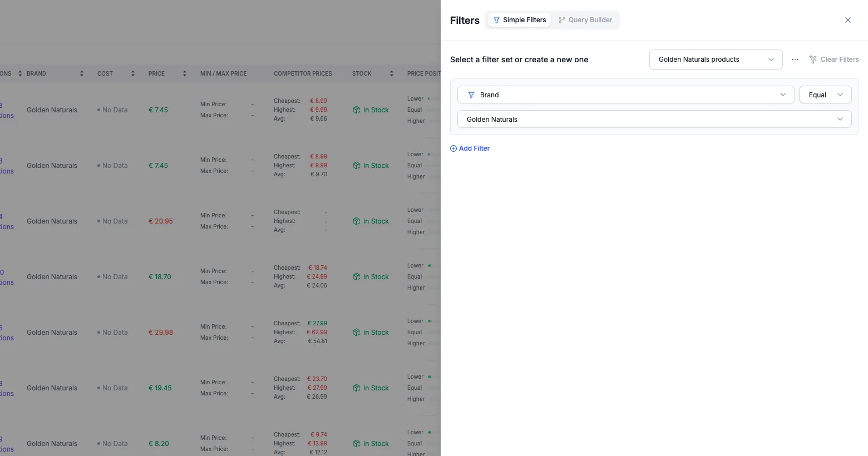This screenshot has width=868, height=456.
Task: Open the Equal operator dropdown
Action: pos(826,95)
